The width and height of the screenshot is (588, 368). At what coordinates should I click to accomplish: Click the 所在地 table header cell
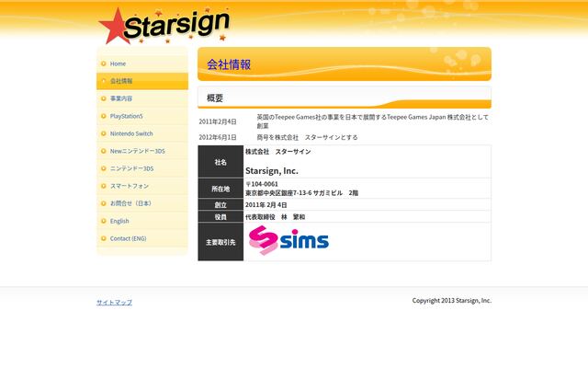tap(220, 189)
